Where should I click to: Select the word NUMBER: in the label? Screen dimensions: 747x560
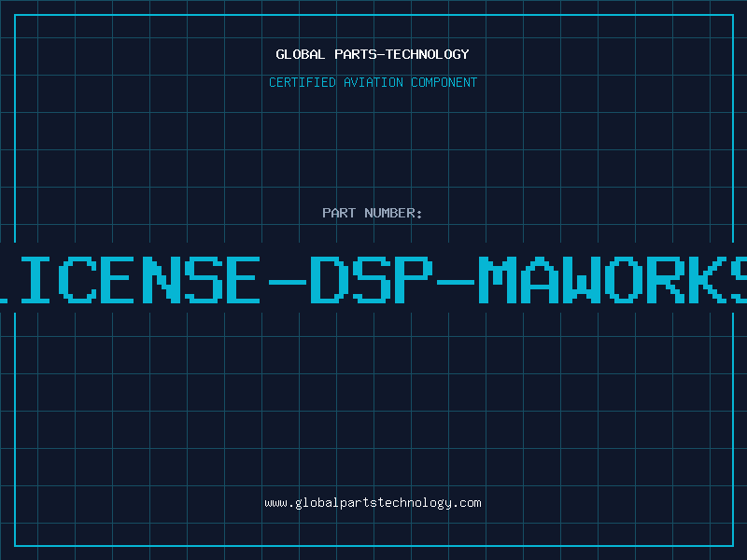coord(393,213)
